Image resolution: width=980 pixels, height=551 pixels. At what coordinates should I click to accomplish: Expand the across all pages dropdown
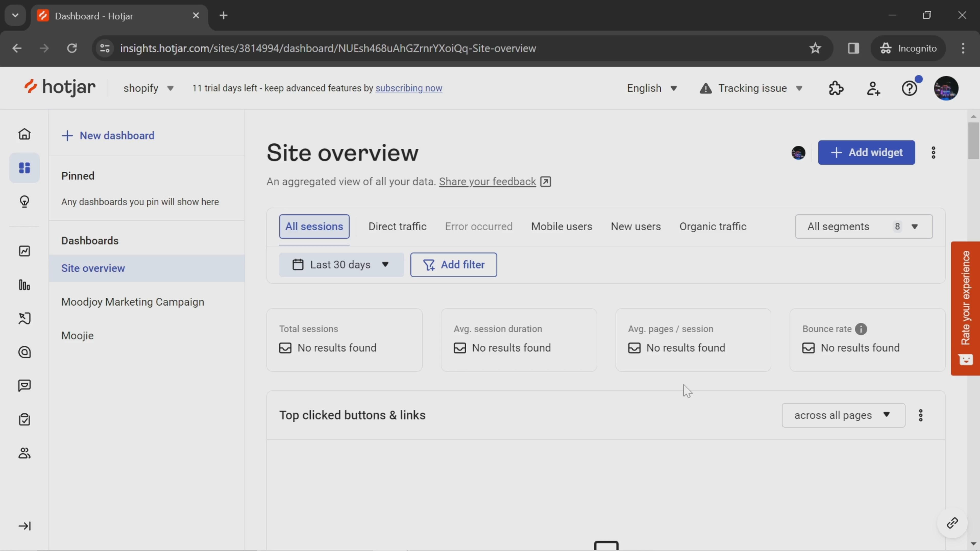(843, 415)
